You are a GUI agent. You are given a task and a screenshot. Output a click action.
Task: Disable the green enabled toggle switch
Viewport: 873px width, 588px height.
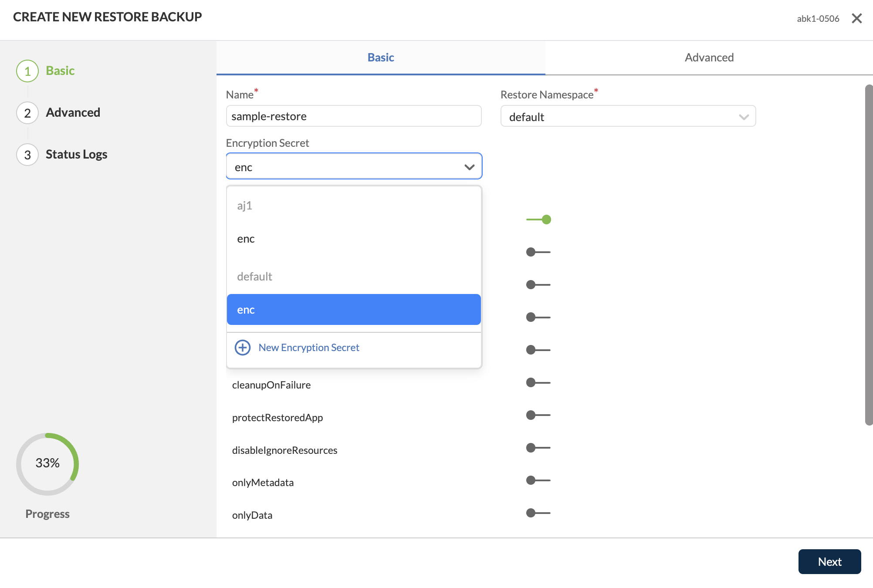[539, 220]
